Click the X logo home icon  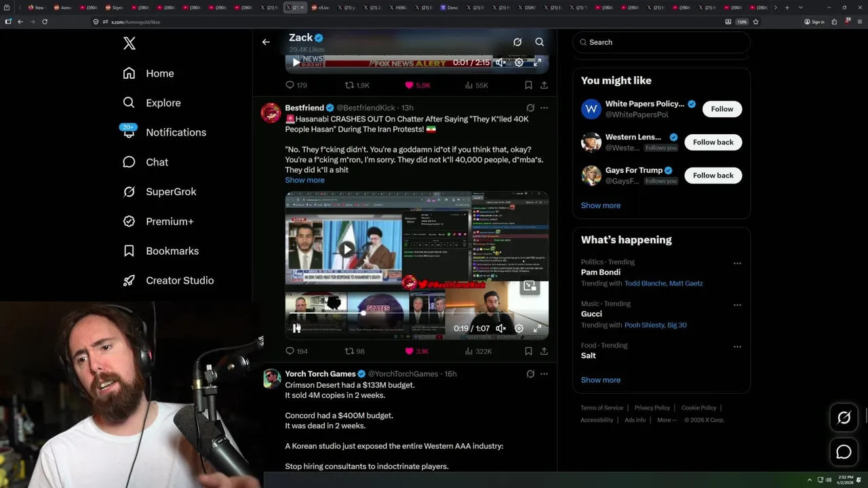(130, 44)
